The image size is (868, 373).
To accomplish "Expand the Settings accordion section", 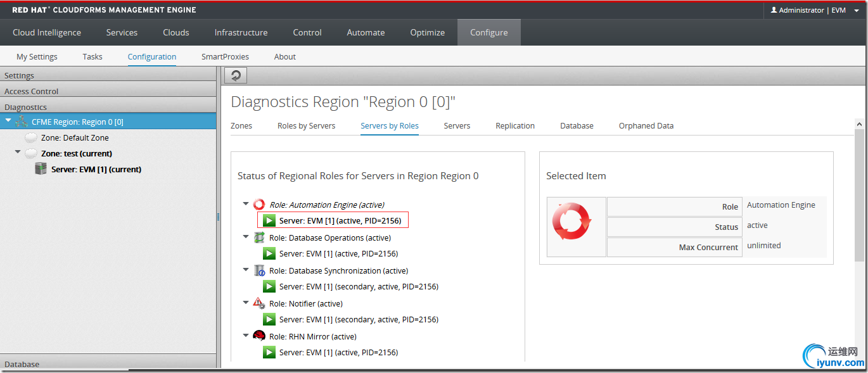I will (108, 75).
